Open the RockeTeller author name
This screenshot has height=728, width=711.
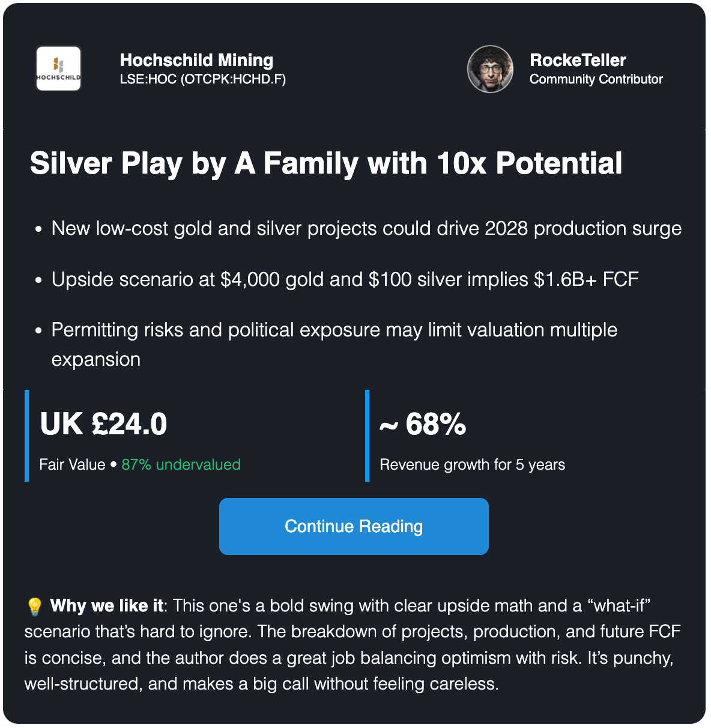pos(578,60)
